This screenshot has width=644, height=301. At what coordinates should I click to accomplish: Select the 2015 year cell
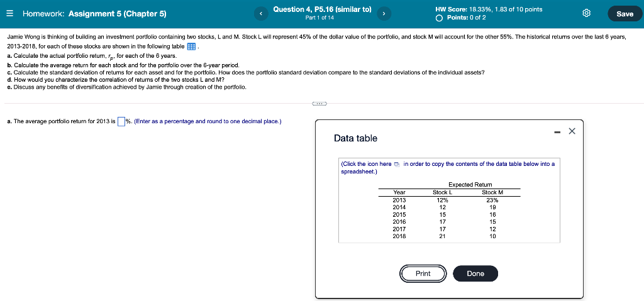coord(399,214)
